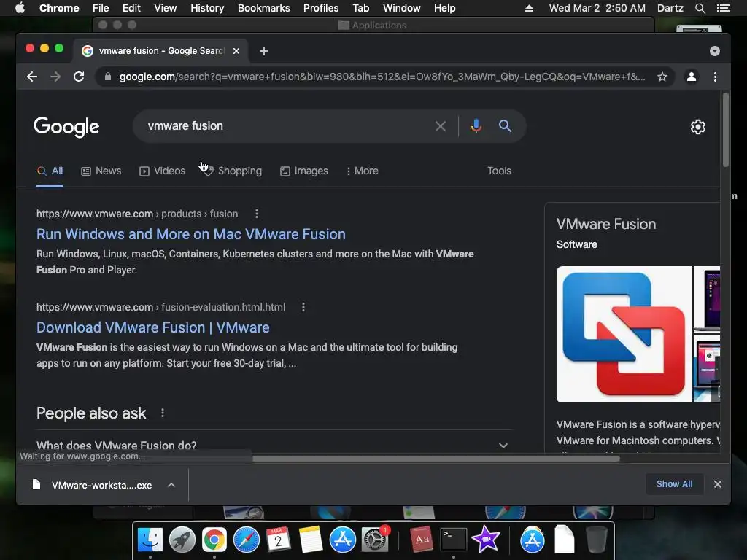Open the View menu
747x560 pixels.
[166, 8]
